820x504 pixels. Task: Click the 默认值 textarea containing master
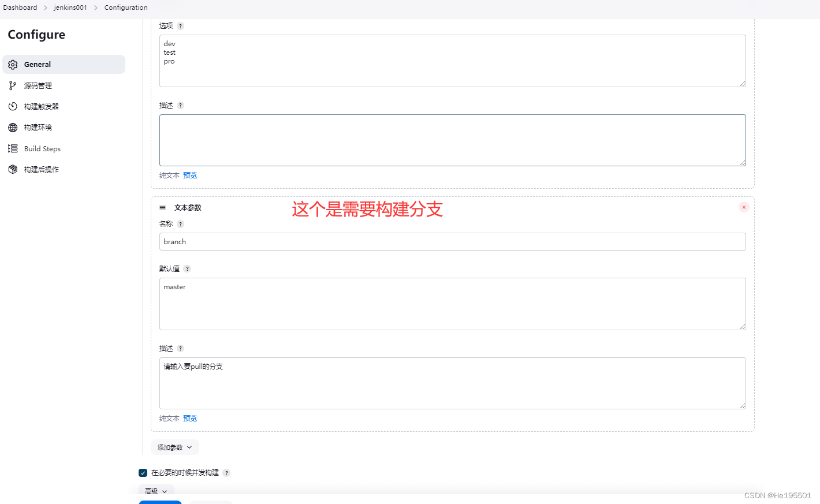(452, 304)
